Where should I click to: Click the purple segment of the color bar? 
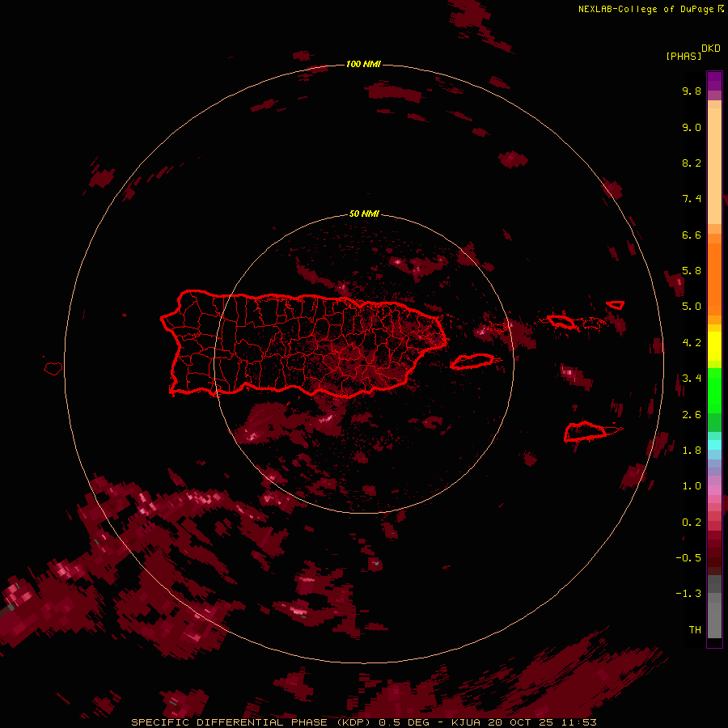(x=714, y=81)
